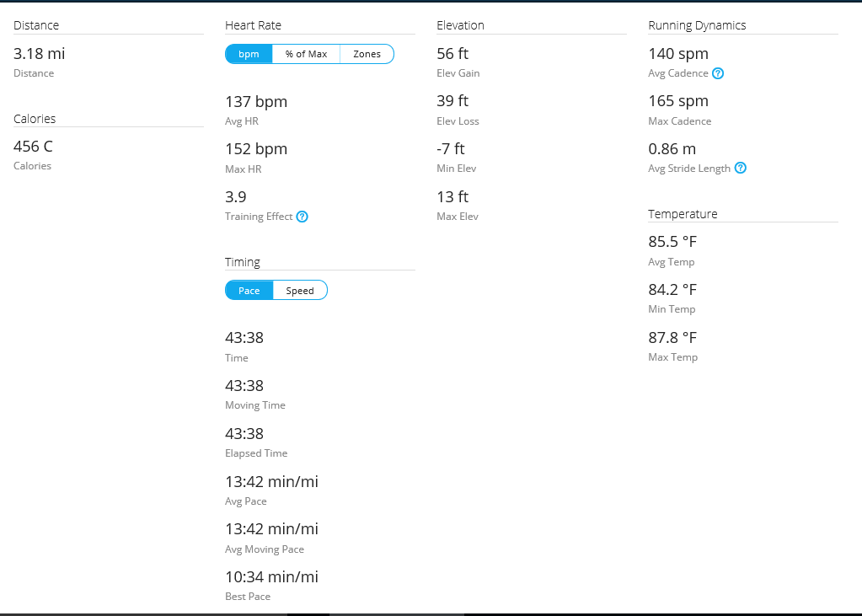Click the Elevation section heading
The width and height of the screenshot is (862, 616).
pos(460,25)
